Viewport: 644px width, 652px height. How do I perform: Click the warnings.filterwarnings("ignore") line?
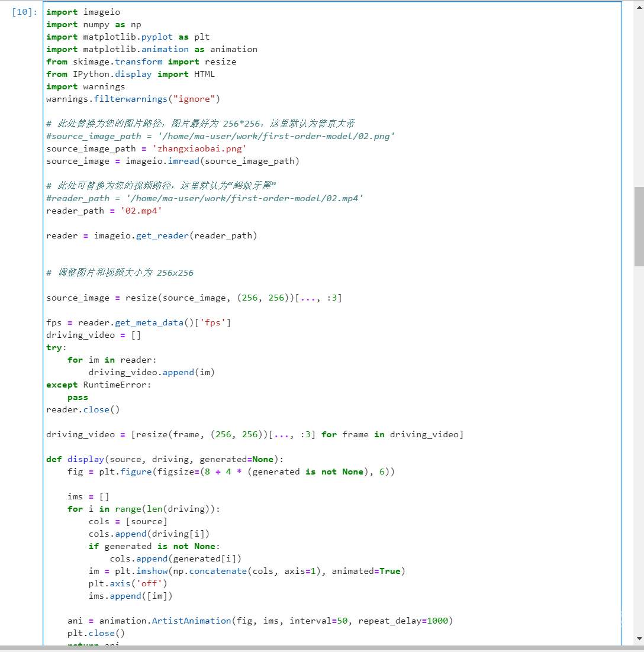point(133,99)
